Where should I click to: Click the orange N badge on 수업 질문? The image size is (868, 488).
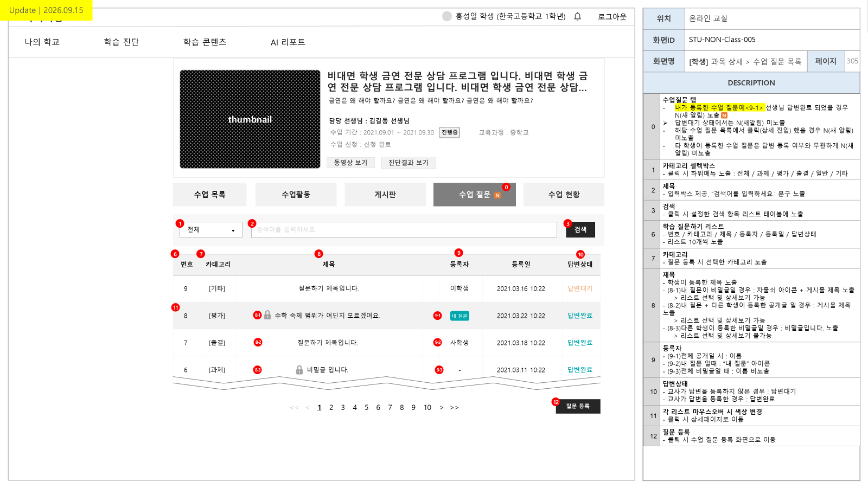(497, 195)
